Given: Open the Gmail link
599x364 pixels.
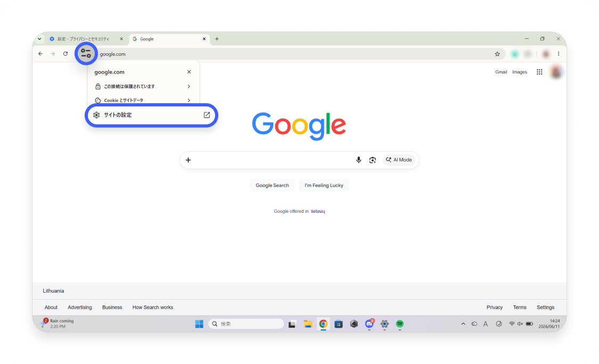Looking at the screenshot, I should [501, 72].
